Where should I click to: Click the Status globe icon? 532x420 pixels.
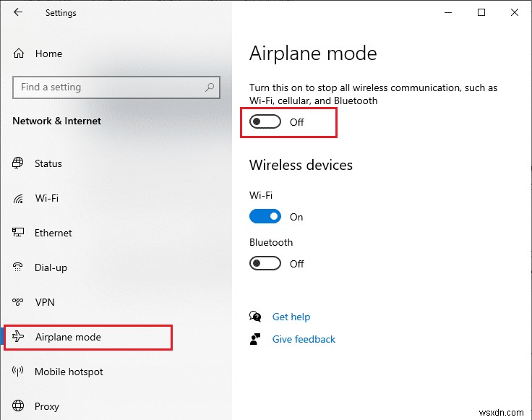[x=19, y=163]
